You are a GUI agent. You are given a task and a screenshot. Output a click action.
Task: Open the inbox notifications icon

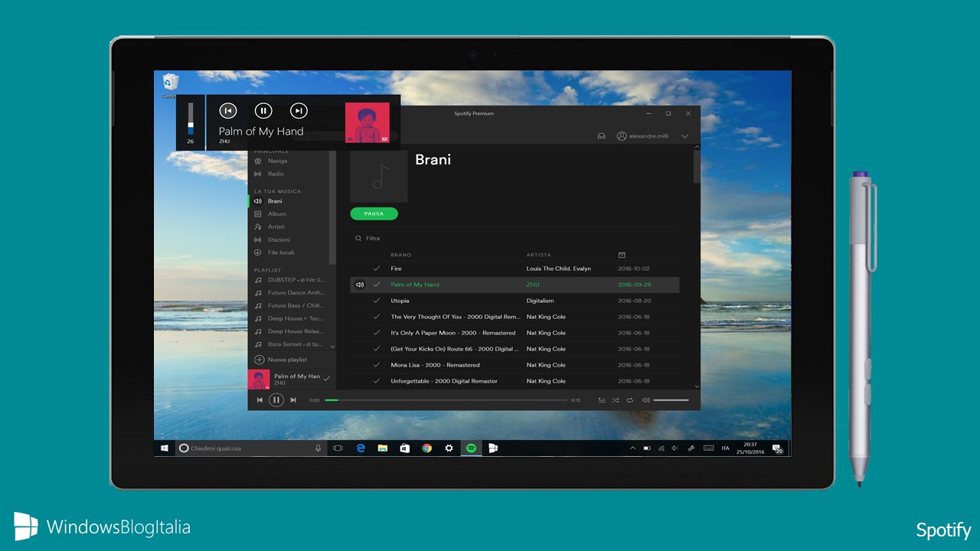tap(602, 136)
